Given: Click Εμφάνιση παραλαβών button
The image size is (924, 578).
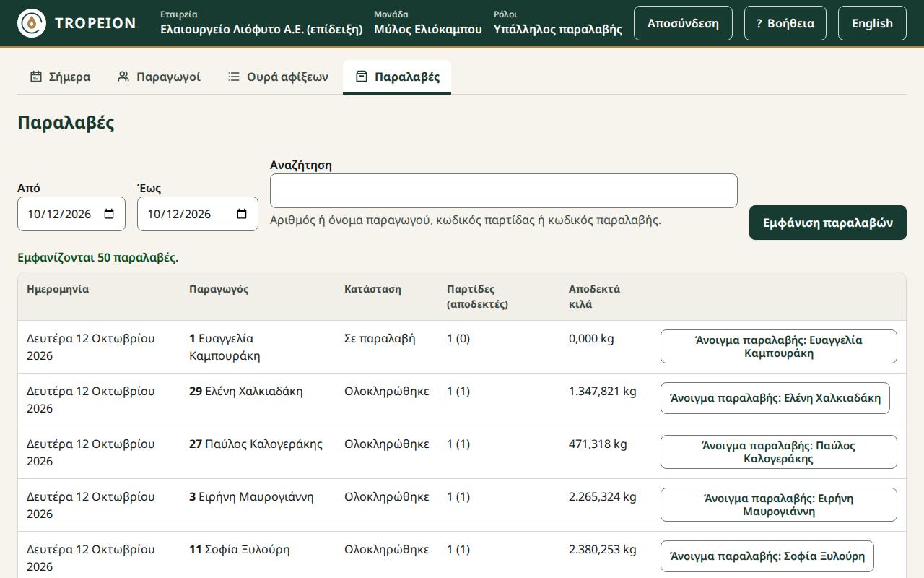Looking at the screenshot, I should tap(828, 223).
